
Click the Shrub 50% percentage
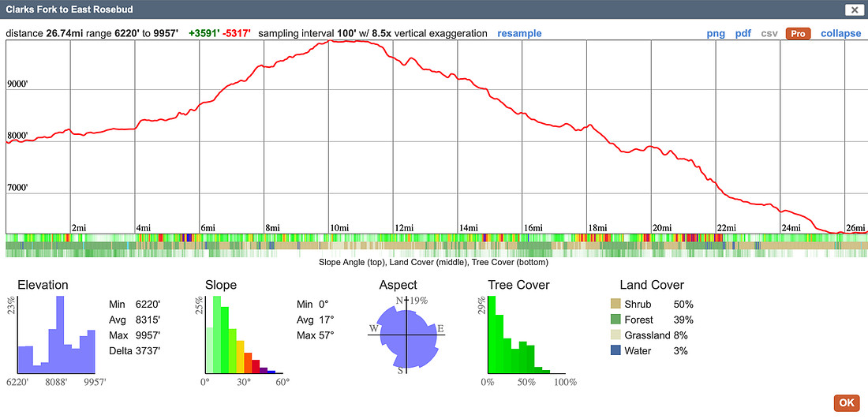point(683,305)
